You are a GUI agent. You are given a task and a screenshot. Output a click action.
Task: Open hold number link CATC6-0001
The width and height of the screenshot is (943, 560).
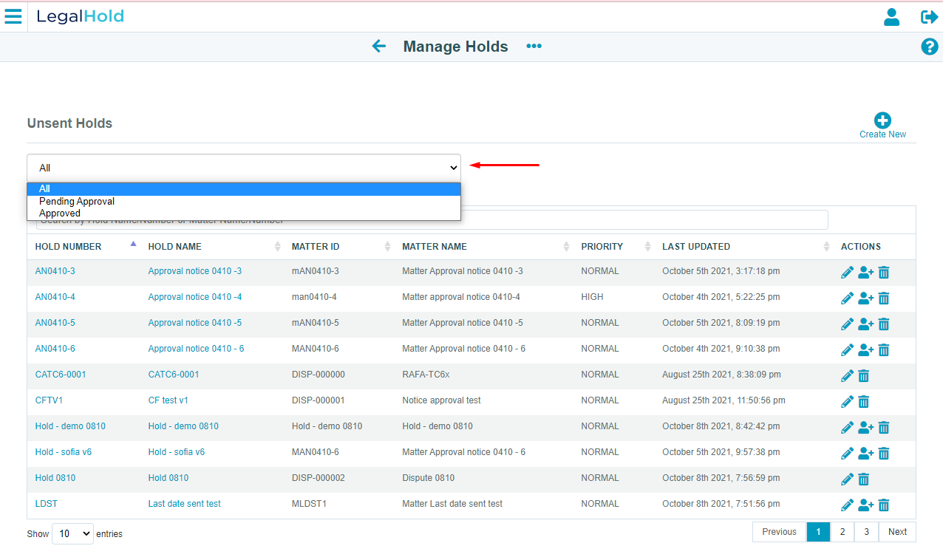pyautogui.click(x=61, y=375)
